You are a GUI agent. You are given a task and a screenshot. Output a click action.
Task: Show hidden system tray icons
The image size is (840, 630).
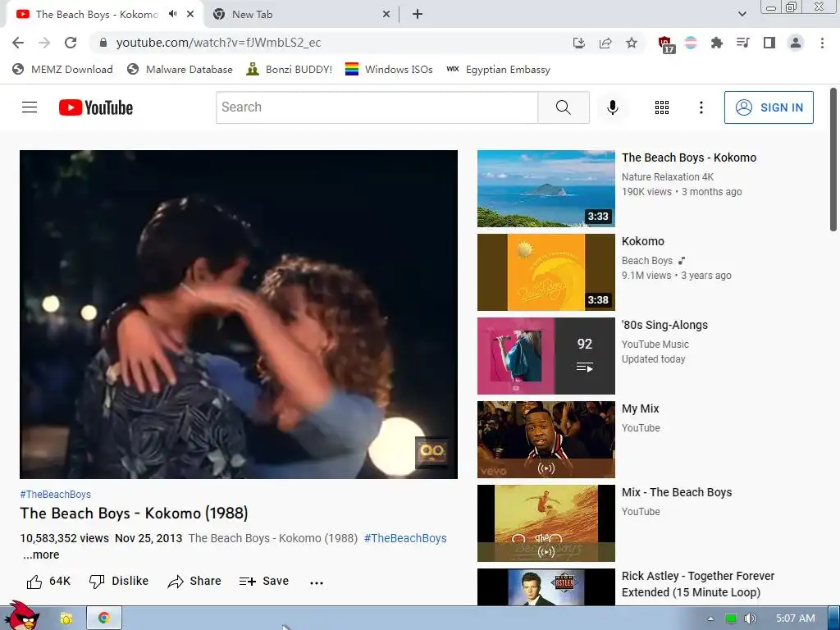point(710,619)
